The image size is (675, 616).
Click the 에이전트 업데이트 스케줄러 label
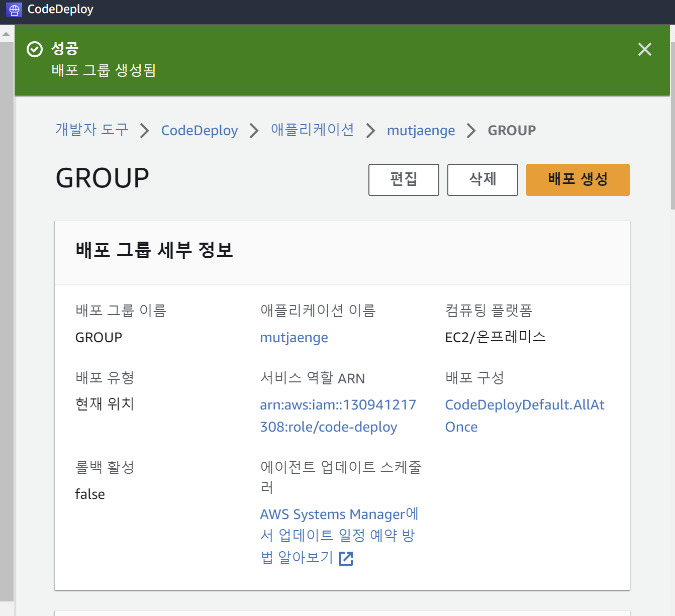[x=341, y=477]
